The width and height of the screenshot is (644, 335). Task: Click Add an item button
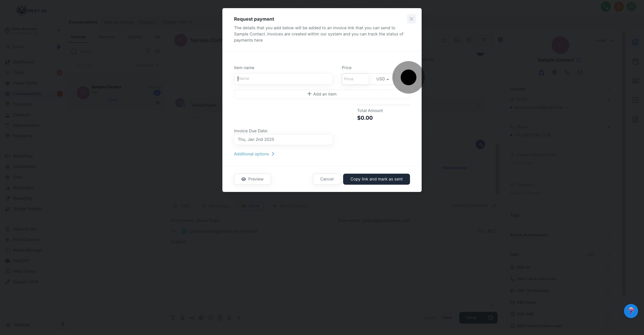[322, 94]
